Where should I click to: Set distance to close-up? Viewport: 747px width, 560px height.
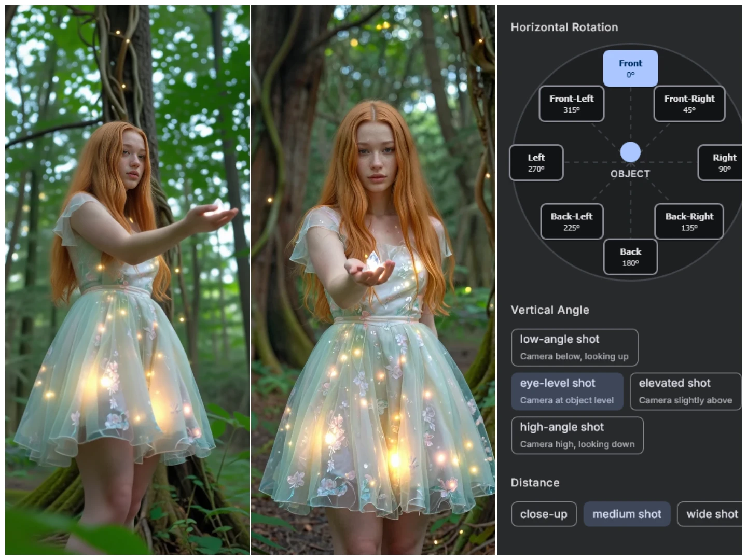coord(544,514)
